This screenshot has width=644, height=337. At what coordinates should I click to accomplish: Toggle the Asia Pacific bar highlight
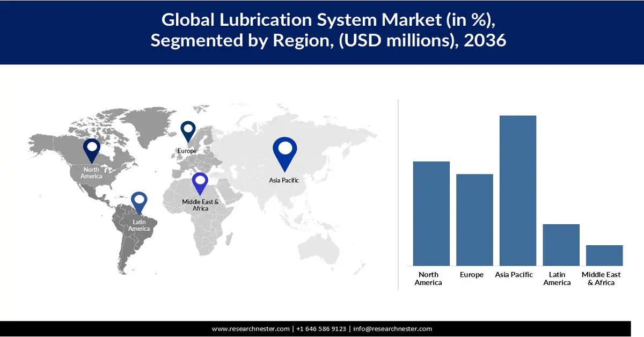(x=517, y=191)
